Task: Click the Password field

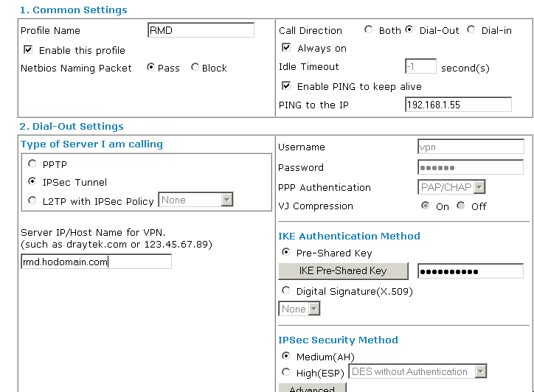Action: point(471,167)
